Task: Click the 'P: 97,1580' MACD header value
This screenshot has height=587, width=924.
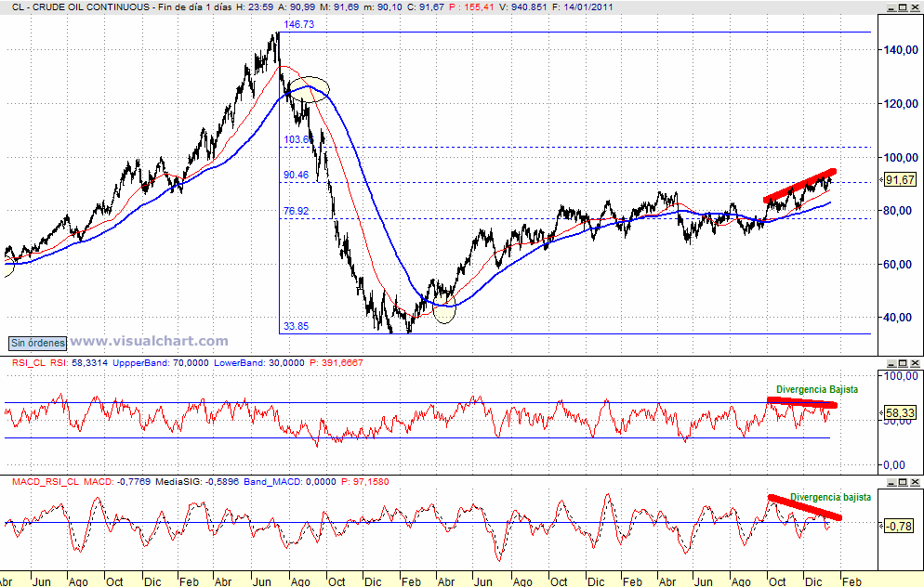Action: [x=365, y=482]
